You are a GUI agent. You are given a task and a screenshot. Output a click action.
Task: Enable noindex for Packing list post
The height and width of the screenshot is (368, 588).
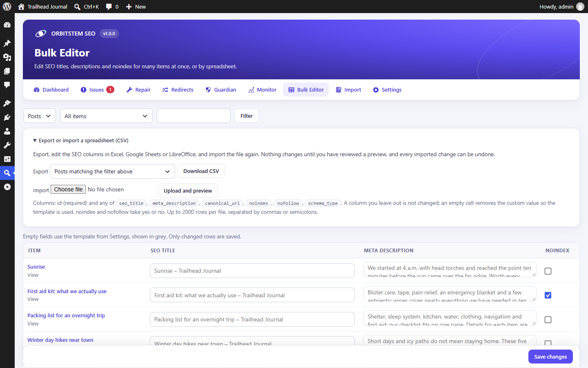coord(548,320)
